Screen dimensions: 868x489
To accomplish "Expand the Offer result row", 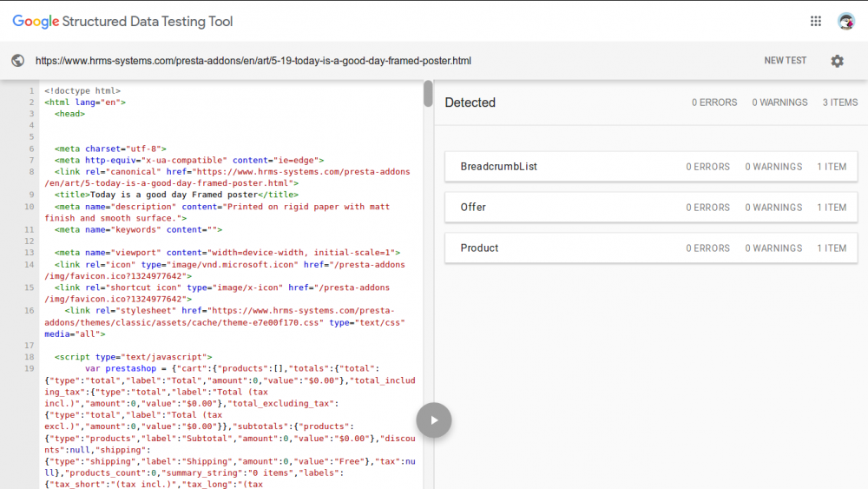I will (651, 207).
